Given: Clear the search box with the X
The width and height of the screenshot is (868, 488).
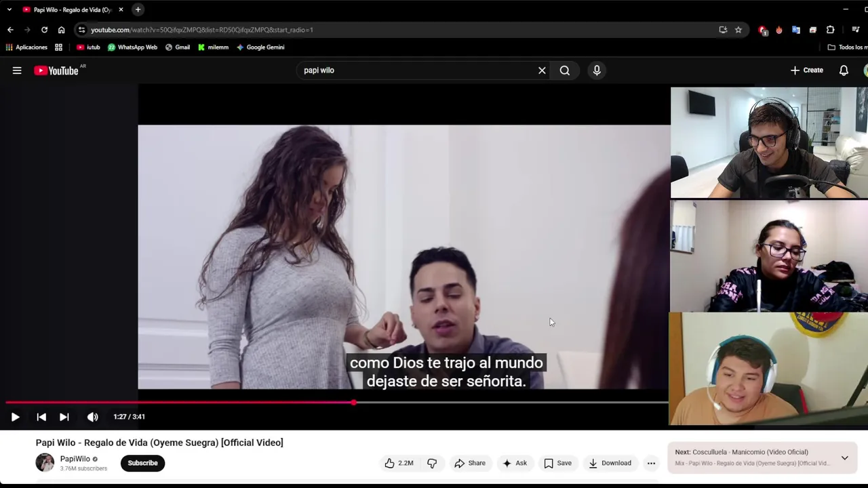Looking at the screenshot, I should pyautogui.click(x=542, y=70).
